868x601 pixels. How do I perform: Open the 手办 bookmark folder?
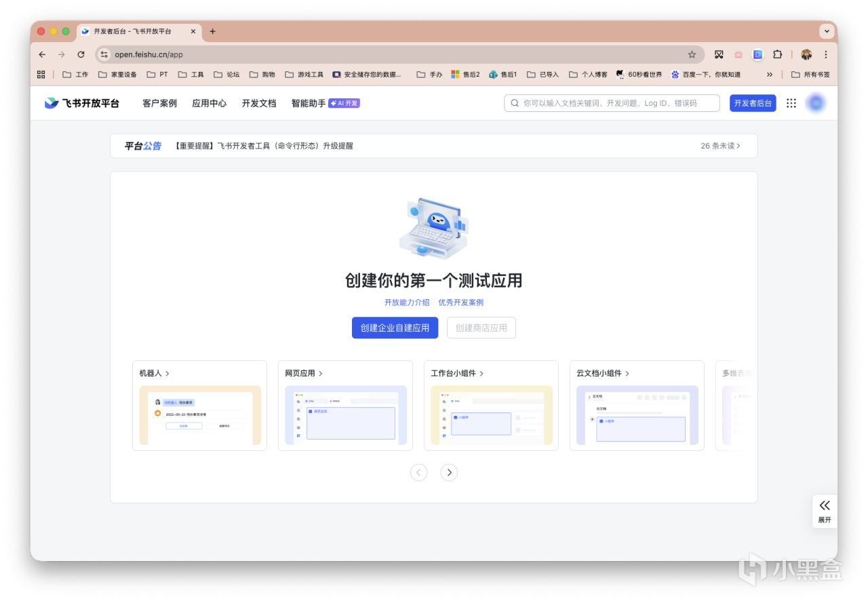click(x=429, y=75)
